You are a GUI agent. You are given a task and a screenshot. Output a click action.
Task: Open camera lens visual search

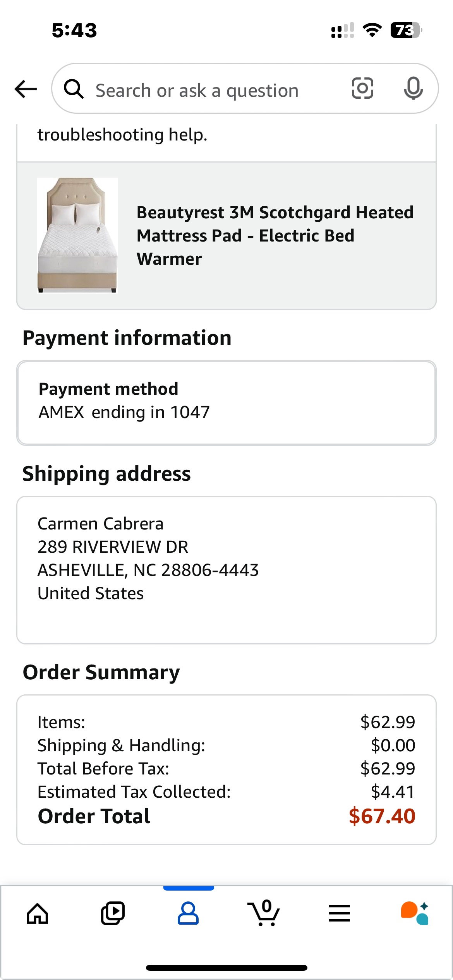click(362, 88)
